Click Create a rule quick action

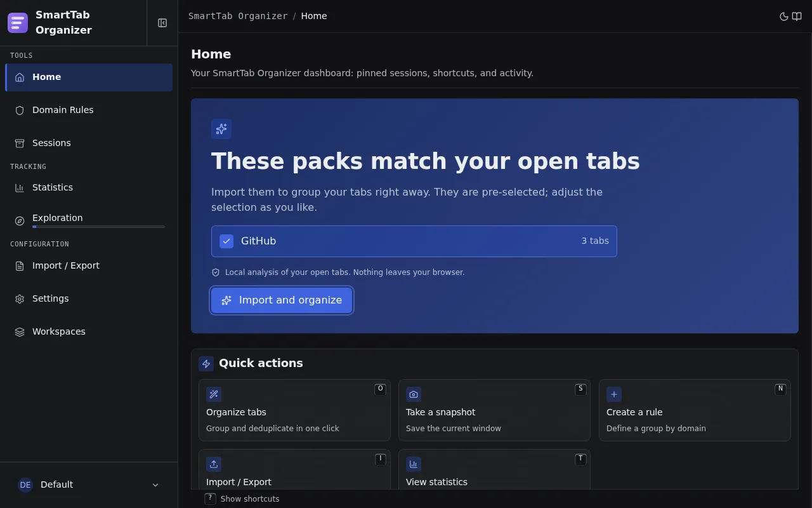click(x=695, y=410)
